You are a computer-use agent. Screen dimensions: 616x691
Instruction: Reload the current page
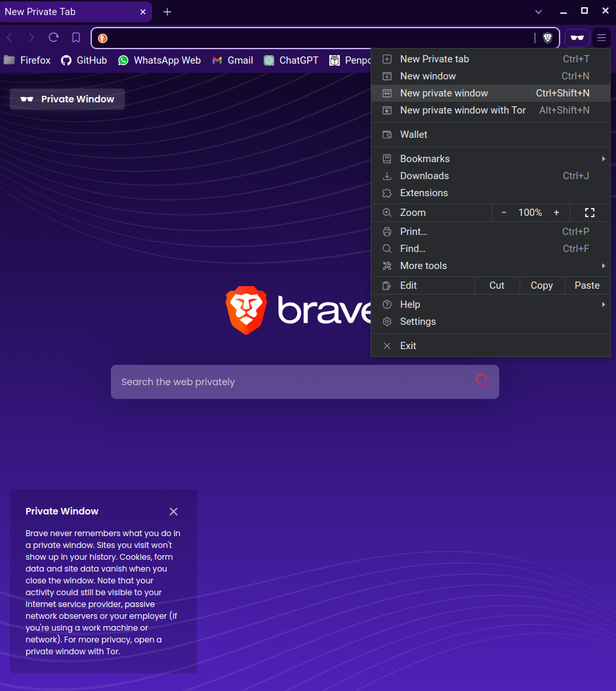point(54,38)
